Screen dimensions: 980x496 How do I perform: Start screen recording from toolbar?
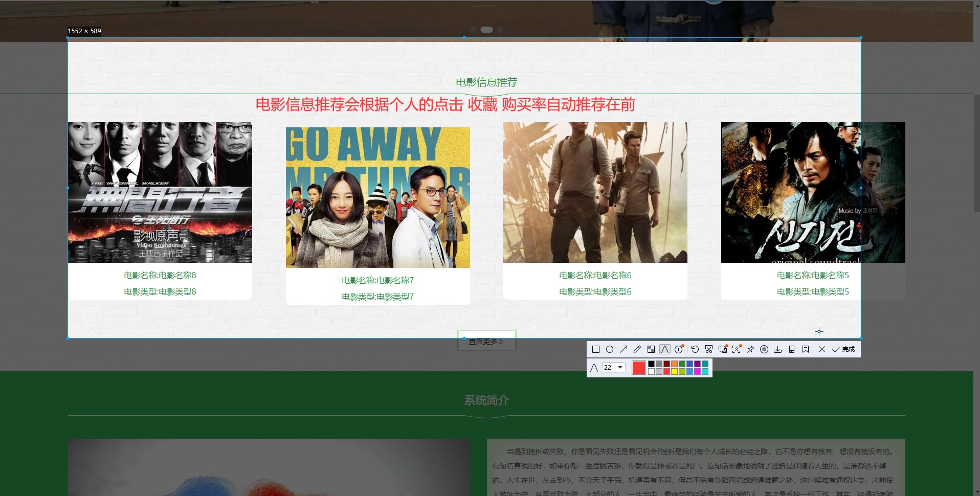[764, 349]
